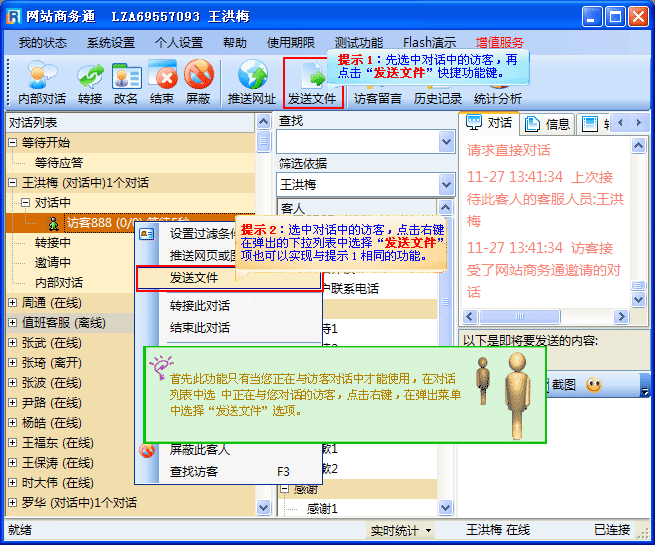
Task: Open the 实时统计 status bar dropdown
Action: coord(401,530)
